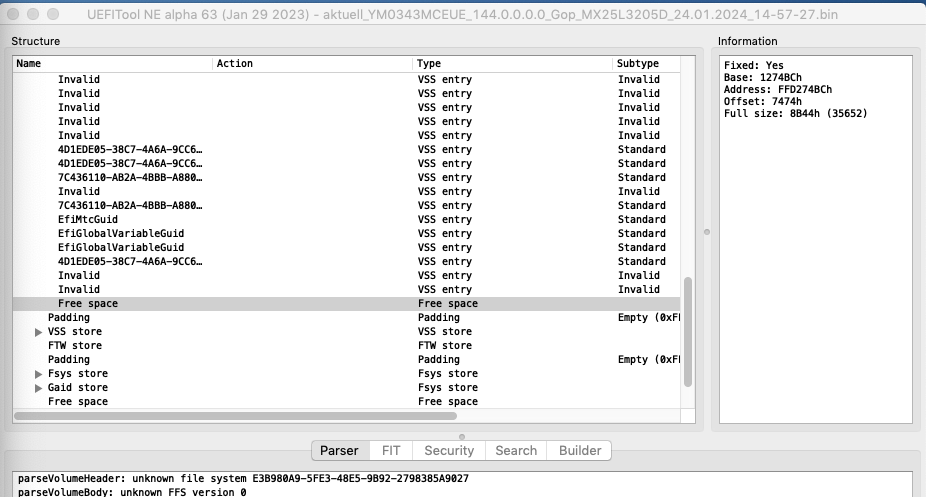Select the EfiMtcGuid VSS entry

347,220
